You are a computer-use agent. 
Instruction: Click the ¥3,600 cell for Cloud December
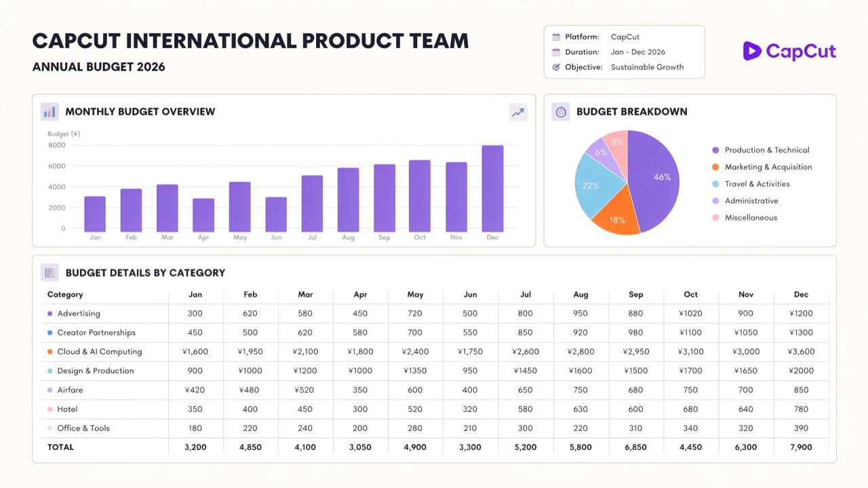click(x=802, y=352)
